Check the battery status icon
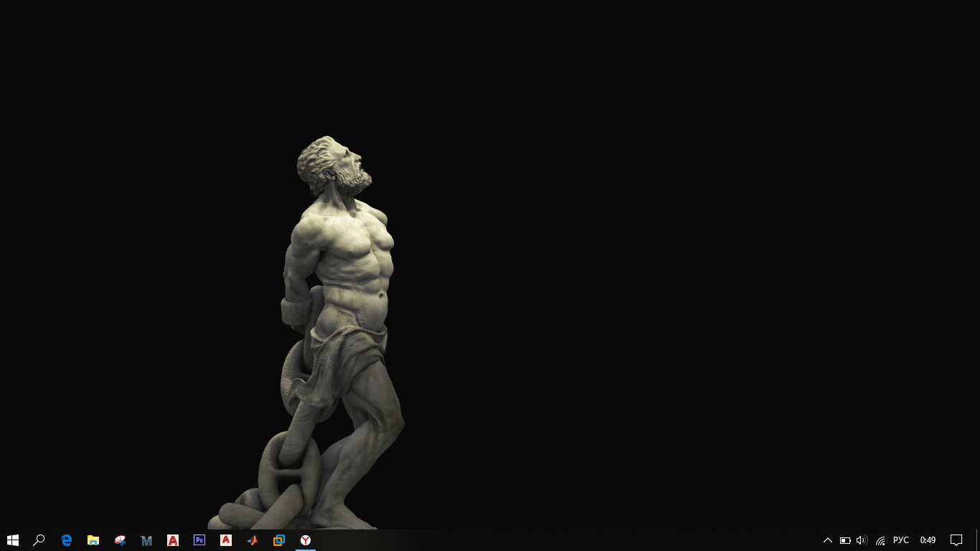Viewport: 980px width, 551px height. coord(845,540)
